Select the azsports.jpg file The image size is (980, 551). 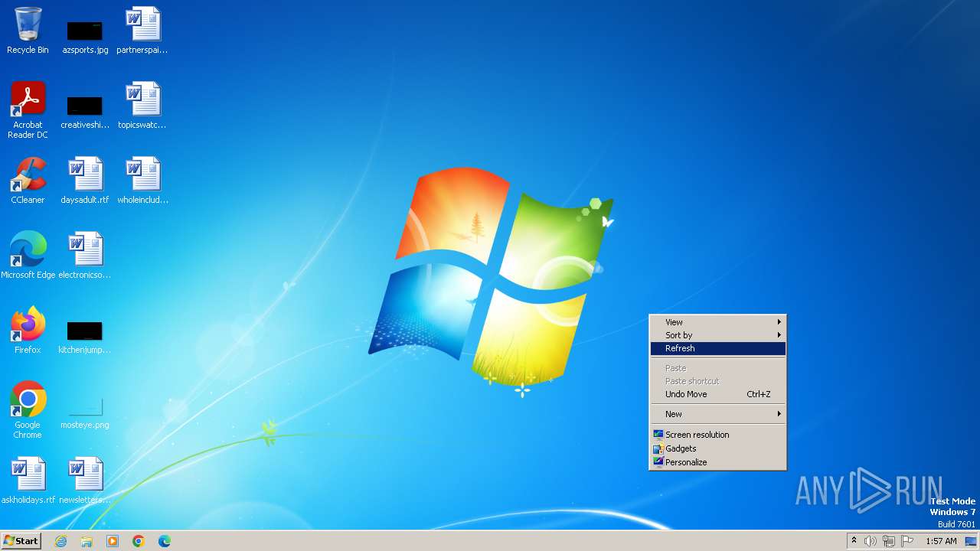(85, 37)
